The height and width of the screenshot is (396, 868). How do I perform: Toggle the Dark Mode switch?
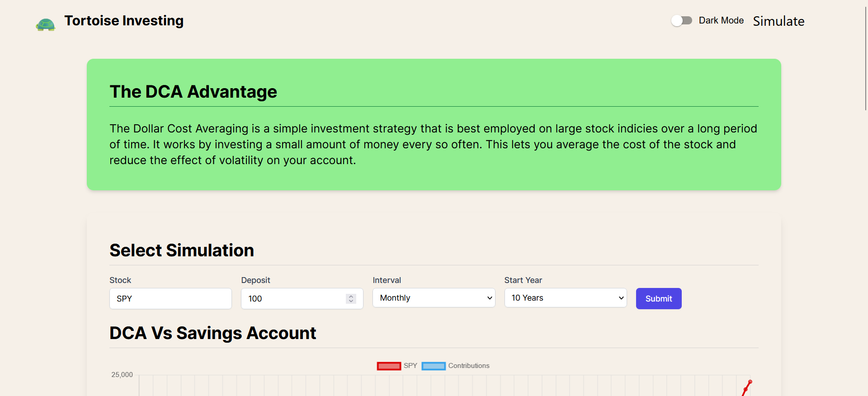682,20
